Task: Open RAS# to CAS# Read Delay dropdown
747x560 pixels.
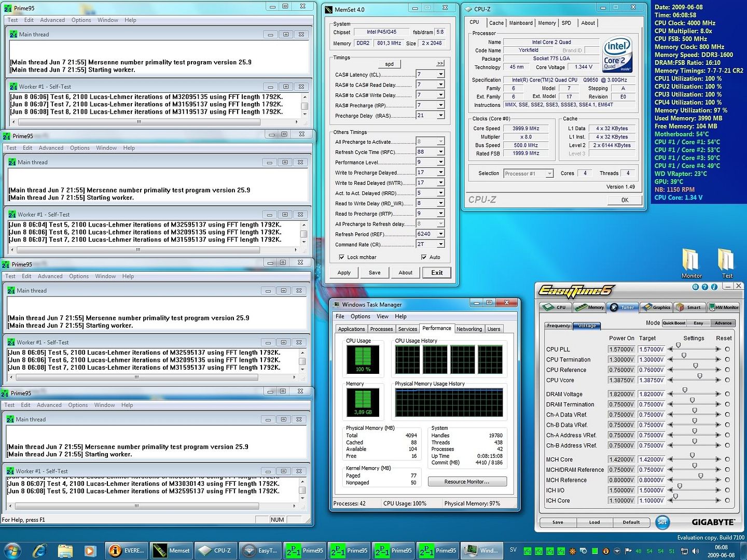Action: point(440,85)
